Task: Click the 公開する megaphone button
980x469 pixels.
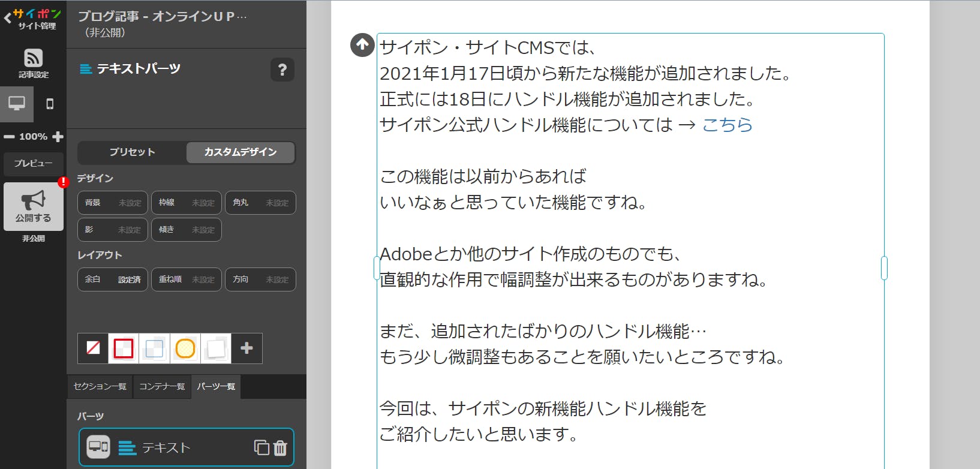Action: (x=34, y=206)
